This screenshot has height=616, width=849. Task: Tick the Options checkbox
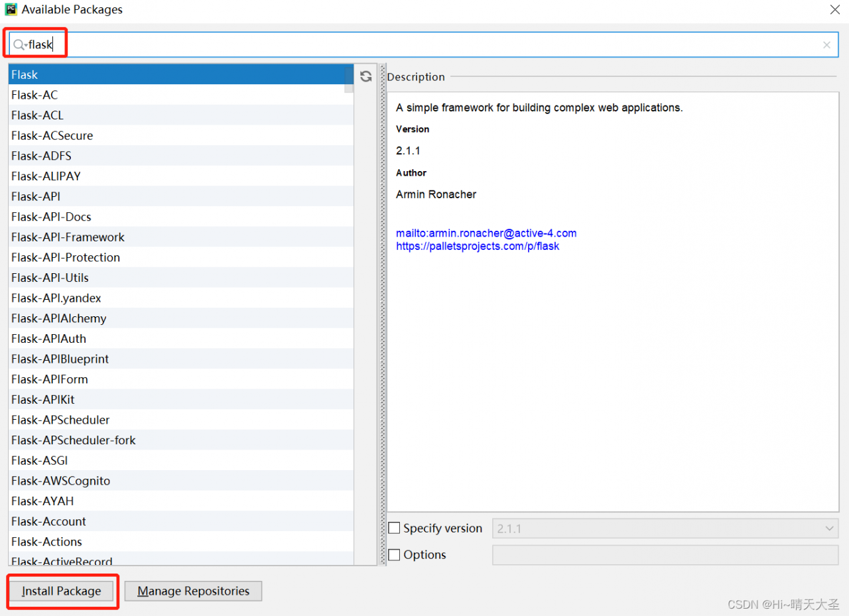394,555
